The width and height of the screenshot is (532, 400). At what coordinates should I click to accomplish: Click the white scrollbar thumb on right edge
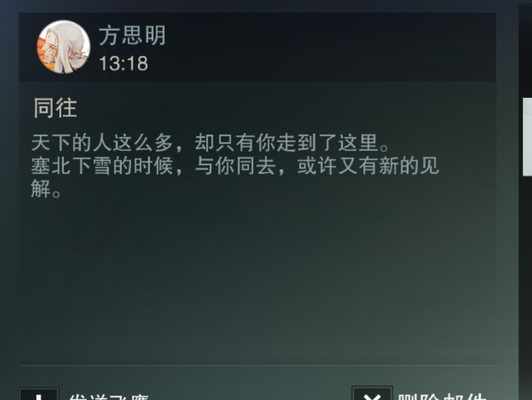coord(527,137)
